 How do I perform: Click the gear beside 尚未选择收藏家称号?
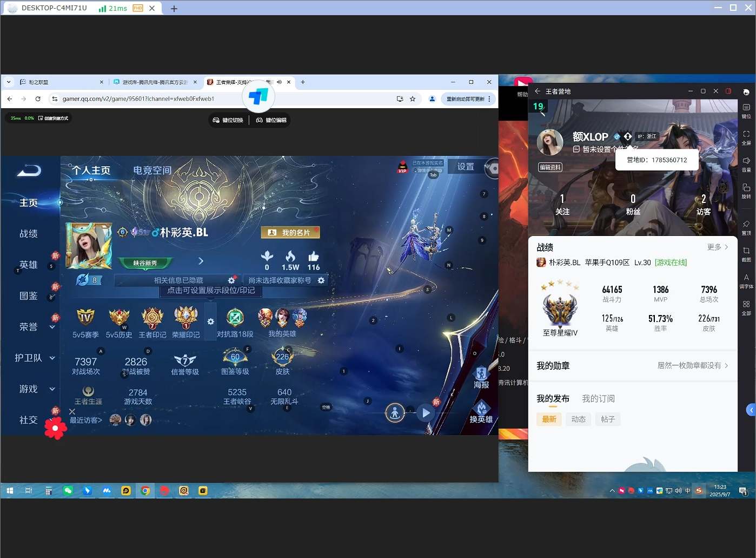click(x=321, y=280)
